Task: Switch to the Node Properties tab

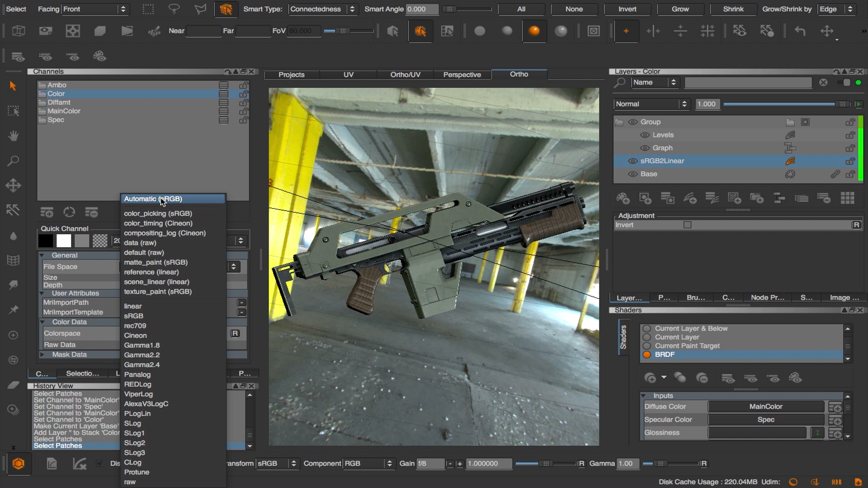Action: [x=767, y=297]
